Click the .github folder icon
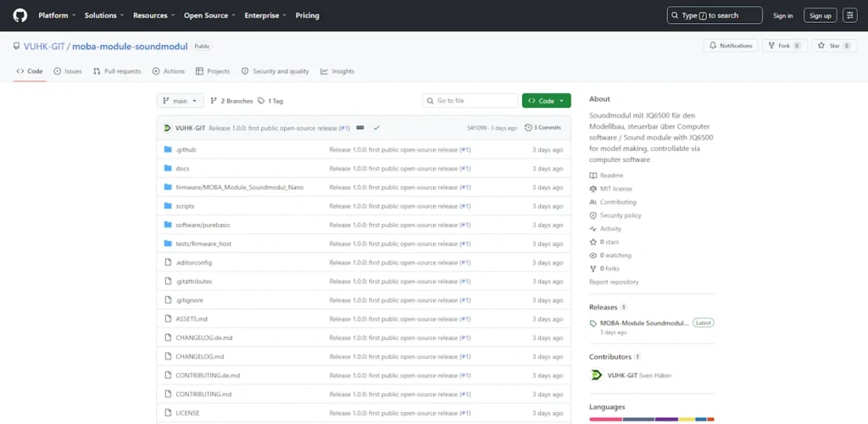The image size is (868, 424). (x=168, y=149)
